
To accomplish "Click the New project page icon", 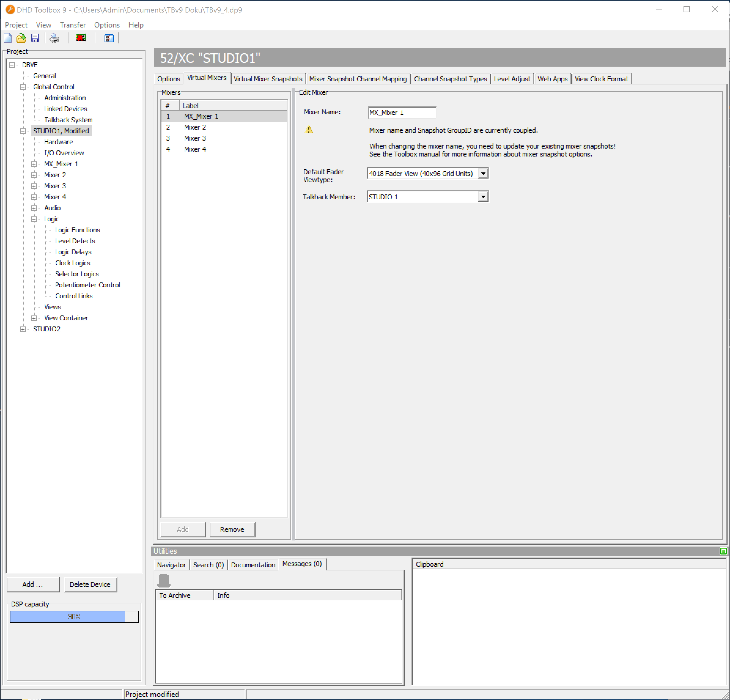I will coord(8,38).
